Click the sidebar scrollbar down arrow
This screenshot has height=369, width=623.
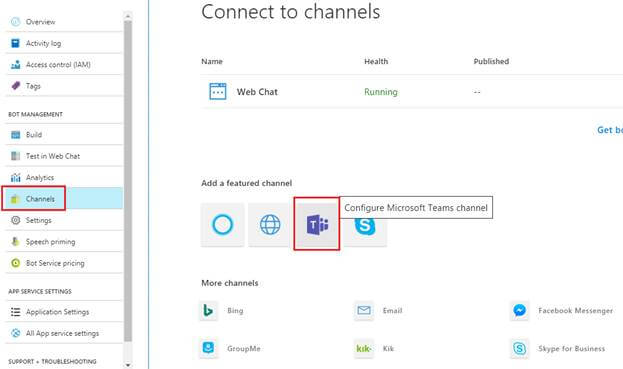128,364
